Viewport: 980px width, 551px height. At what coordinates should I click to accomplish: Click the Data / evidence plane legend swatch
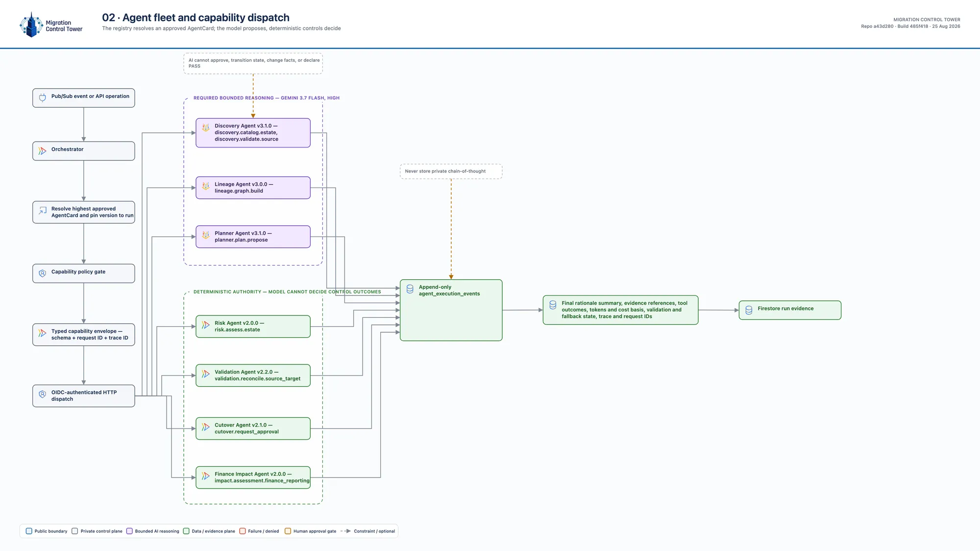tap(186, 531)
